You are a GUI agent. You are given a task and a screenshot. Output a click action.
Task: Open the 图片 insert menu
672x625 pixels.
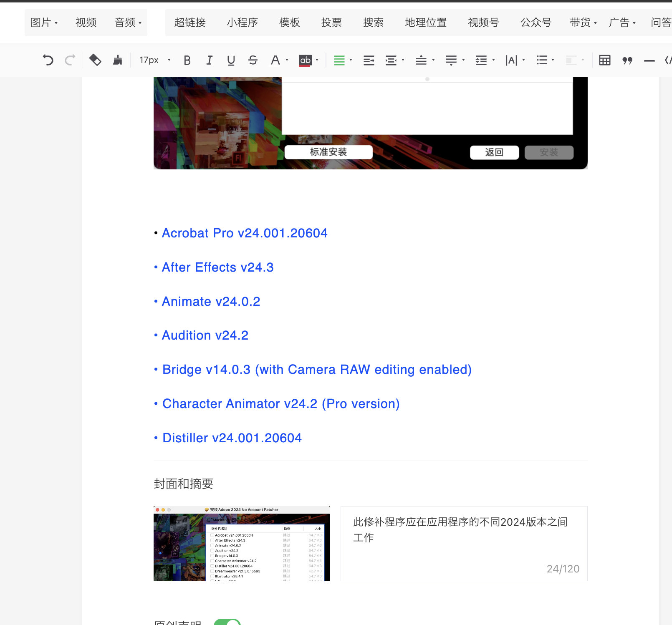[x=44, y=23]
